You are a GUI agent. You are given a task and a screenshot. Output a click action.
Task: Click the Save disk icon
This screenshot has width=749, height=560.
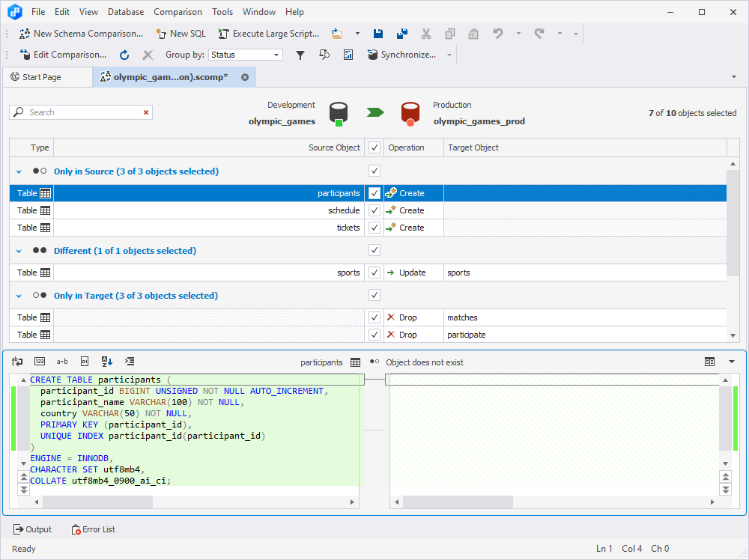(377, 34)
